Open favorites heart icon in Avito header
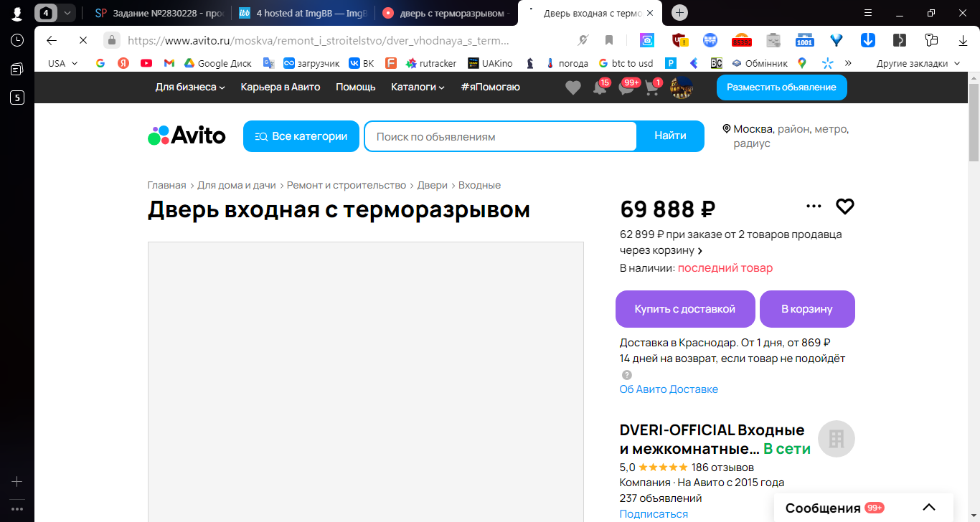This screenshot has width=980, height=522. 573,87
